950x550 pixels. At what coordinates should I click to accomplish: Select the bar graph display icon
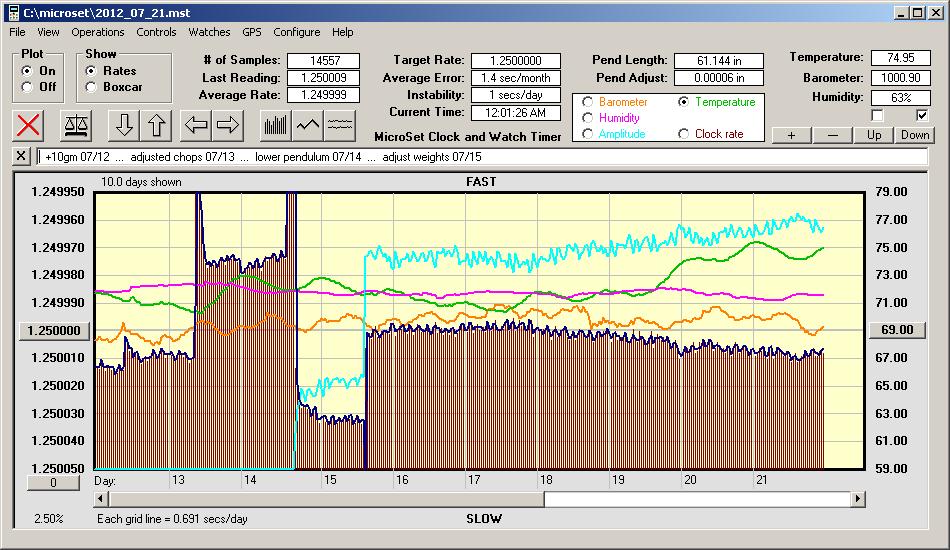pos(276,125)
